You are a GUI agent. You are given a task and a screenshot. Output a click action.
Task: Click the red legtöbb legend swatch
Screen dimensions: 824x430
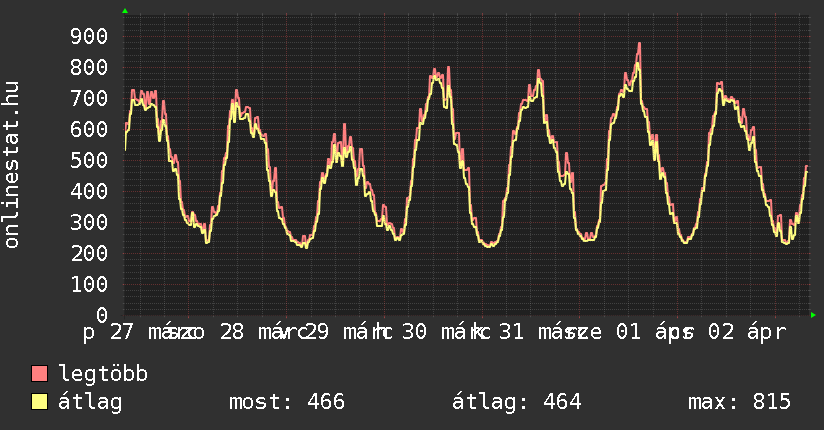point(40,374)
